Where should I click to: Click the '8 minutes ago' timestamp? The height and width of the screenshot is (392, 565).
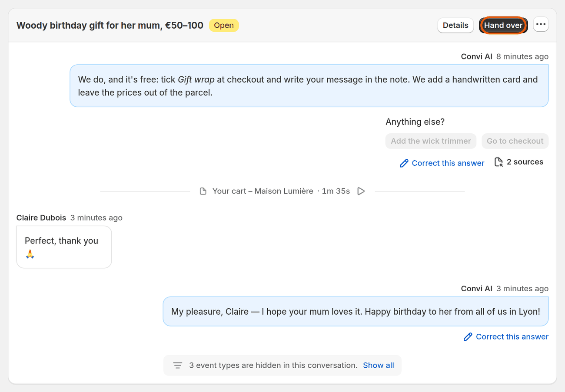(x=522, y=56)
